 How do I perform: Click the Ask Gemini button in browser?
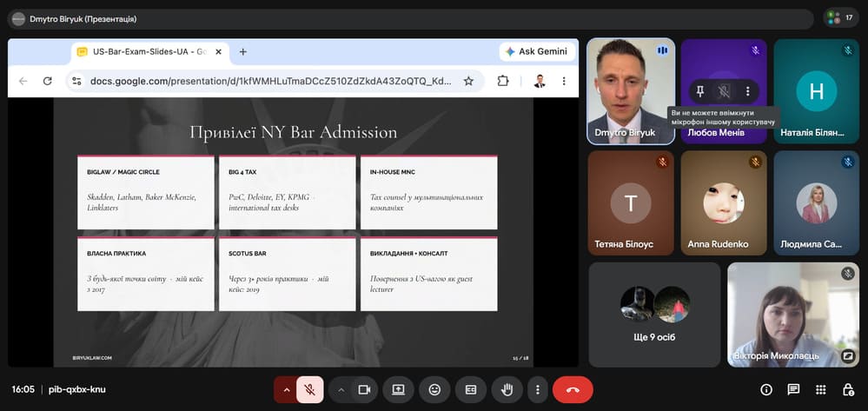pos(537,51)
